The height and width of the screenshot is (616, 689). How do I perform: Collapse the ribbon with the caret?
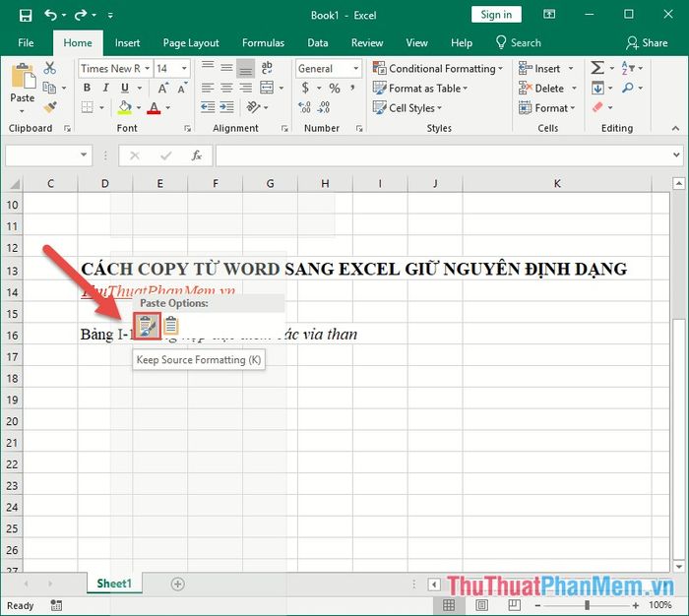point(675,128)
